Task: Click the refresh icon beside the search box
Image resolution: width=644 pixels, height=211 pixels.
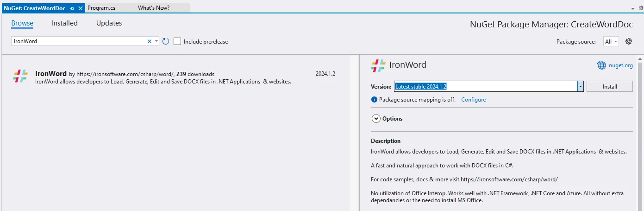Action: click(166, 41)
